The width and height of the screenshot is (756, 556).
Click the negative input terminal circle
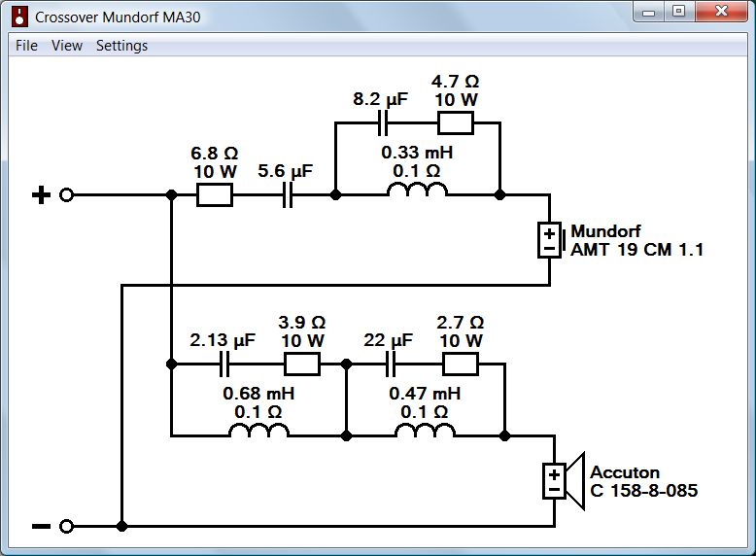[x=66, y=526]
